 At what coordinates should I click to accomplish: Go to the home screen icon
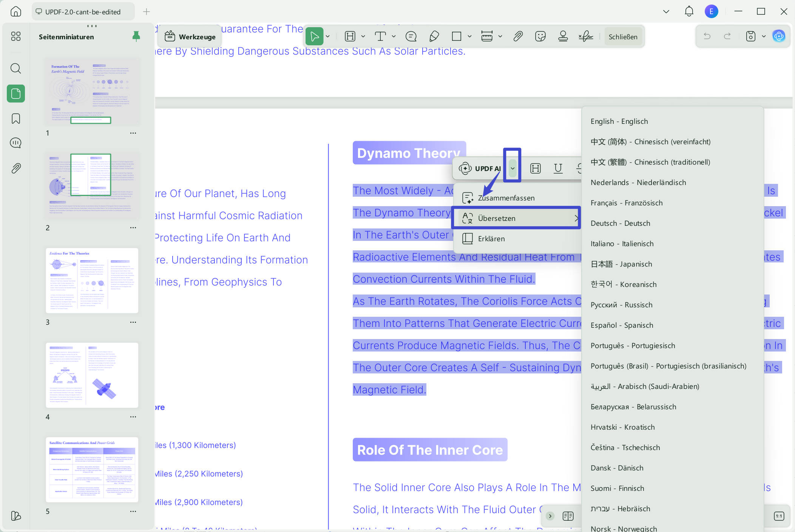click(15, 11)
